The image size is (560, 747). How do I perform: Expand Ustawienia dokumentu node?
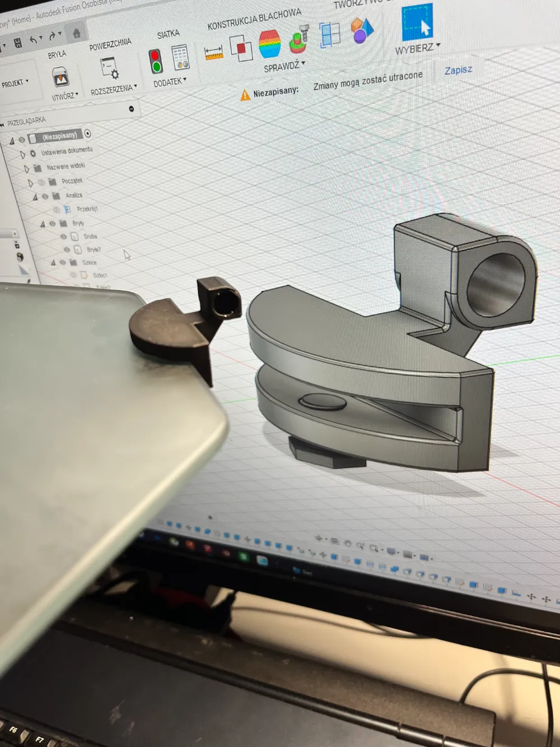click(22, 154)
